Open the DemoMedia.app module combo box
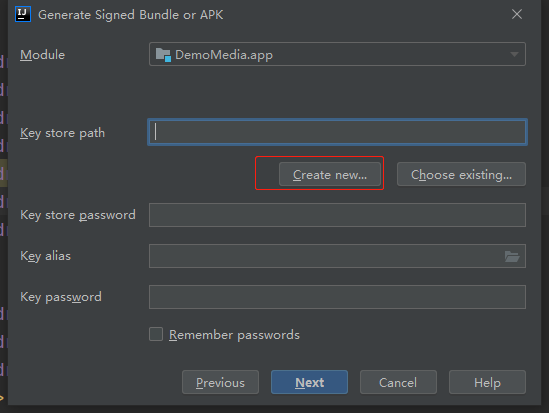 337,54
